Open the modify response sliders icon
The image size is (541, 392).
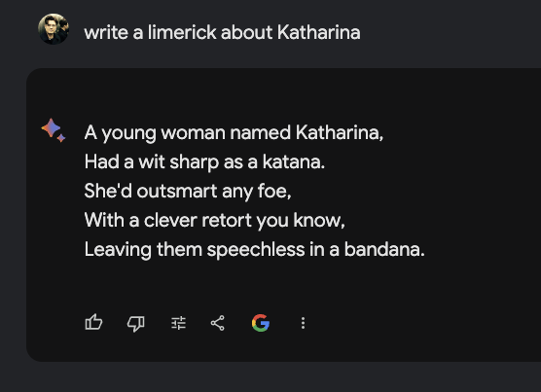[x=179, y=323]
